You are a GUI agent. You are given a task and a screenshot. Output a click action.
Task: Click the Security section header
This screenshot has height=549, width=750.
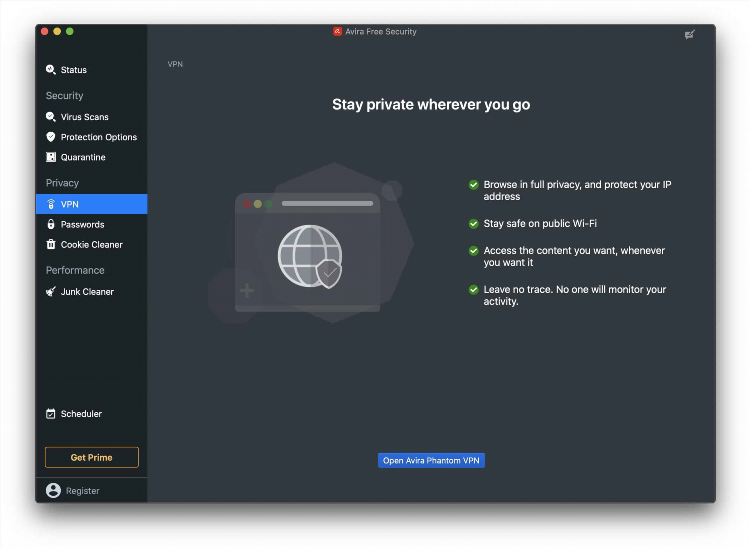coord(65,96)
